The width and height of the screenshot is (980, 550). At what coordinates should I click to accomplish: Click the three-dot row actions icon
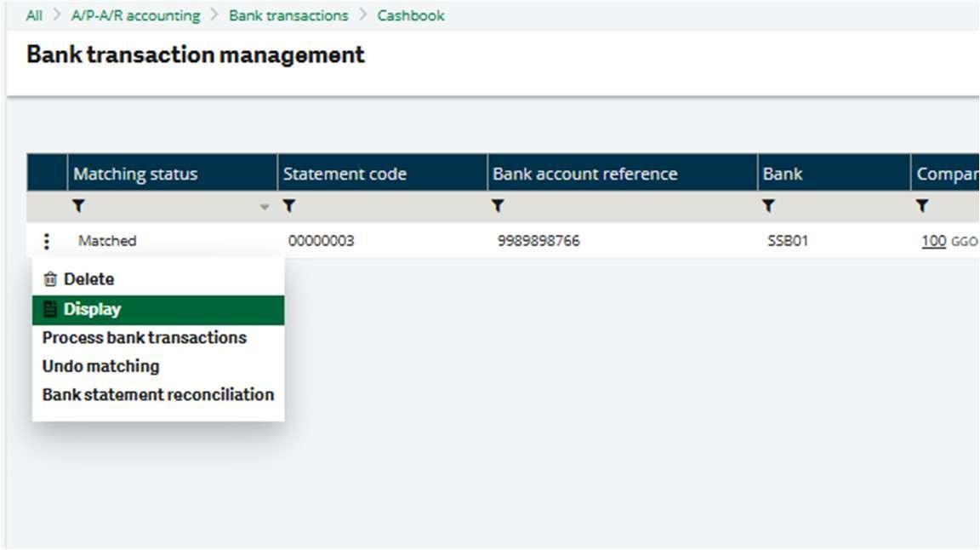[x=47, y=242]
